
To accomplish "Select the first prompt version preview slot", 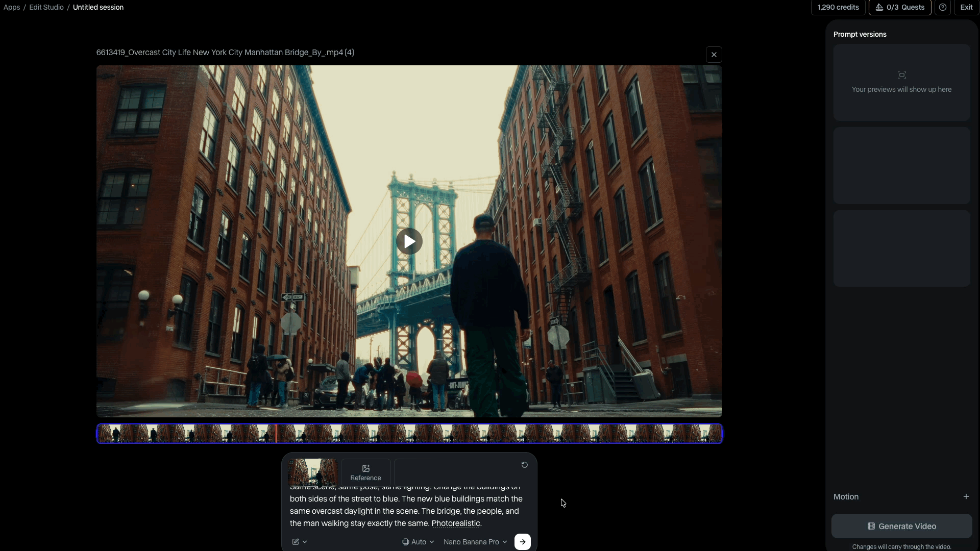I will click(901, 82).
